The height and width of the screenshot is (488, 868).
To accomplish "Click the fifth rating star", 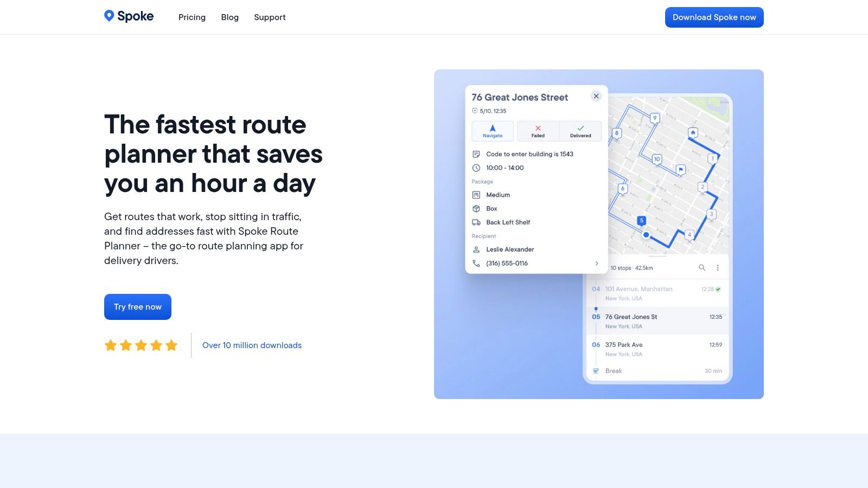I will click(172, 345).
